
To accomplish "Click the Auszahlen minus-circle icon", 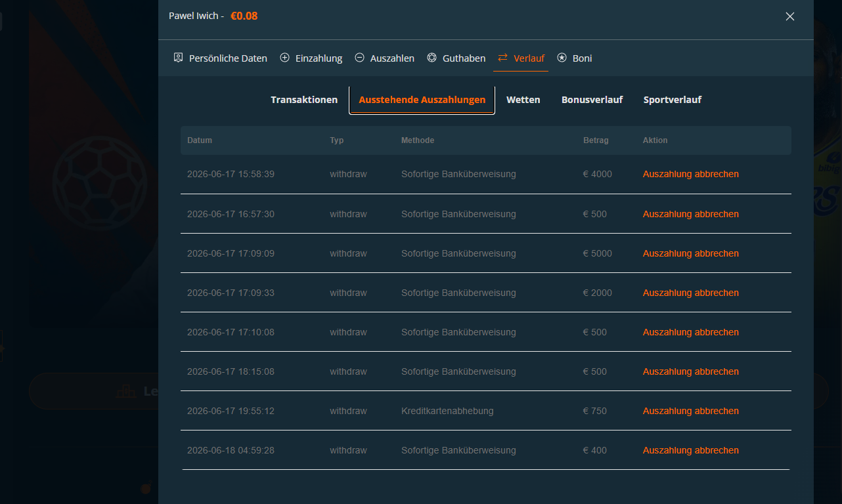I will [359, 58].
